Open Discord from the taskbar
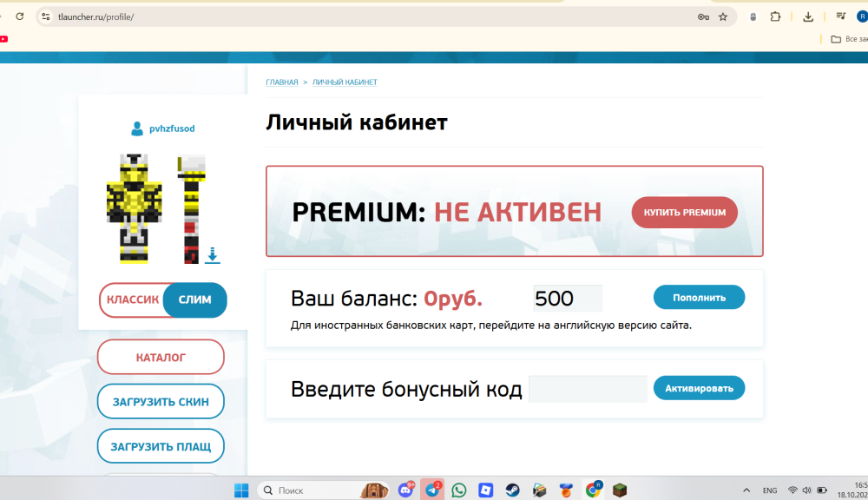868x500 pixels. tap(405, 490)
